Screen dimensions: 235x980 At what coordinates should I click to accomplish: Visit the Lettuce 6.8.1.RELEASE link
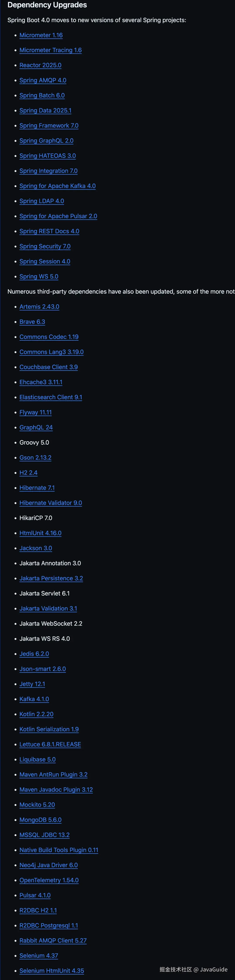[50, 744]
